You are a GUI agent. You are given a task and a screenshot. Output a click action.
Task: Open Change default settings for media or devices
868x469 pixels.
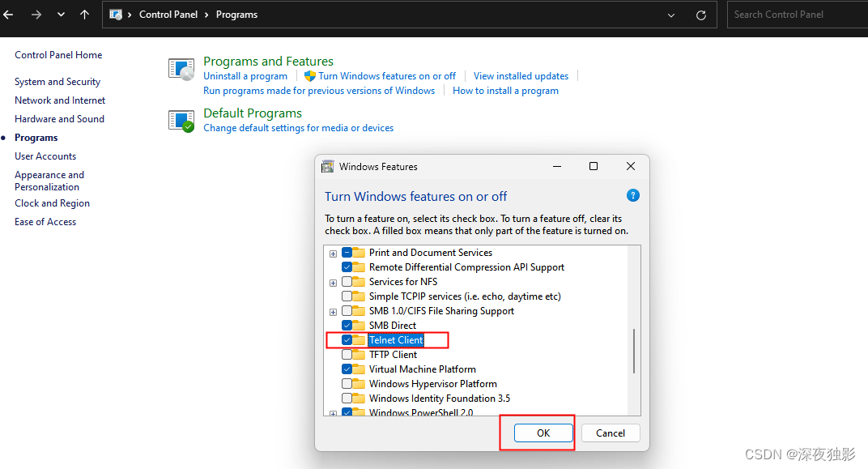click(x=298, y=128)
